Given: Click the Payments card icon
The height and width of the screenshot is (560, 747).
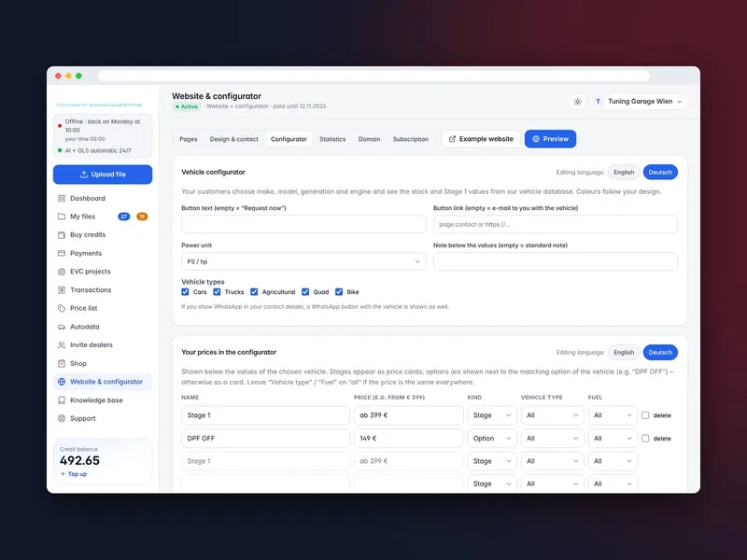Looking at the screenshot, I should (x=62, y=253).
